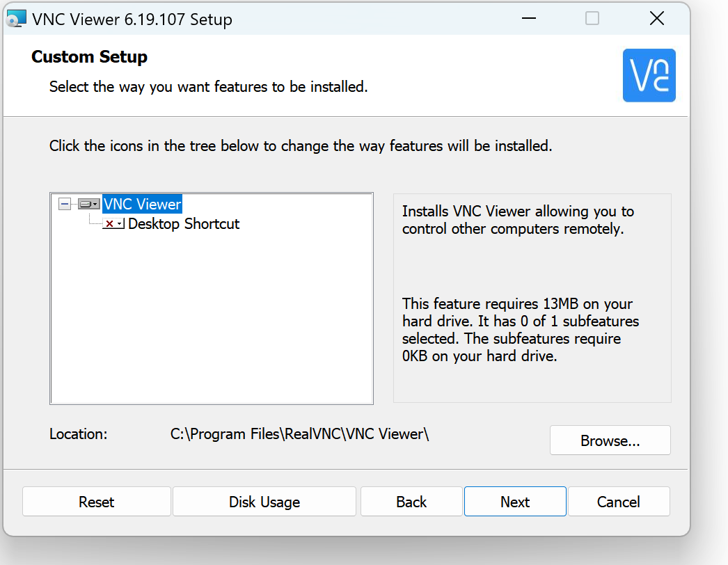Image resolution: width=728 pixels, height=565 pixels.
Task: Click the VNC logo icon in header
Action: (649, 75)
